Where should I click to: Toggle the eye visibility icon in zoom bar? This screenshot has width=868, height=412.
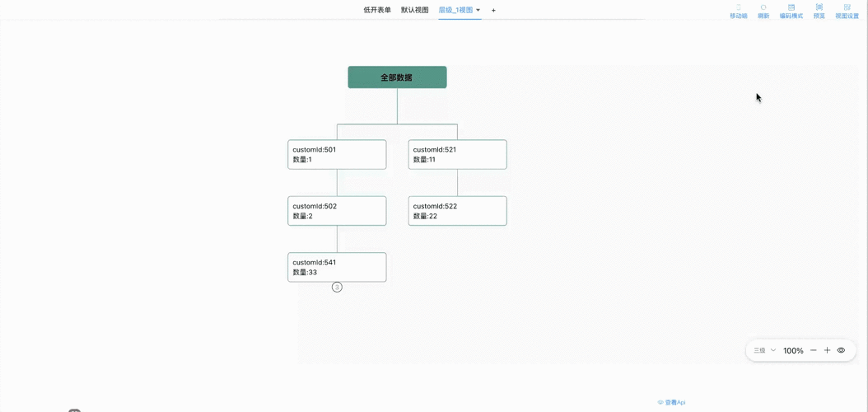pos(842,350)
